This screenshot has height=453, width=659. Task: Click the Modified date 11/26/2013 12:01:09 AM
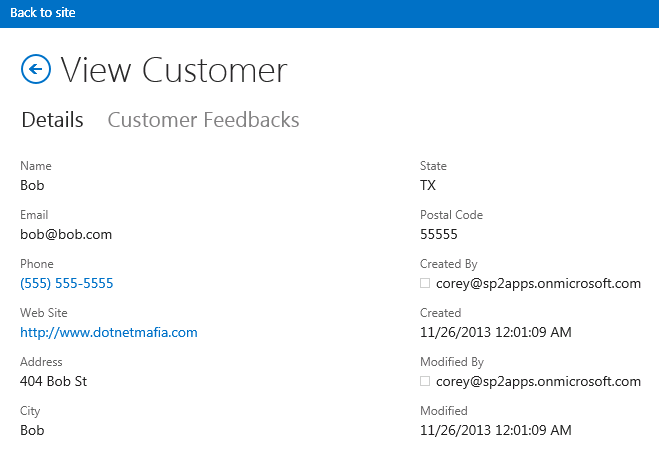click(x=496, y=430)
